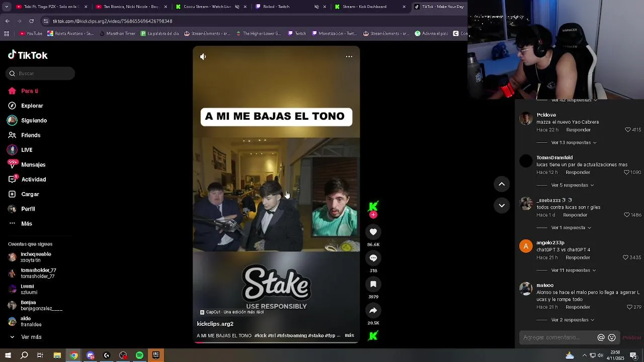This screenshot has width=644, height=362.
Task: Save video with bookmark icon
Action: pyautogui.click(x=373, y=284)
